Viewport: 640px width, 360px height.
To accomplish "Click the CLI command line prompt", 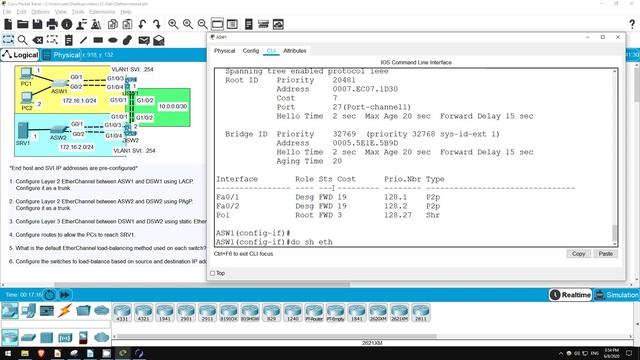I will pos(274,242).
